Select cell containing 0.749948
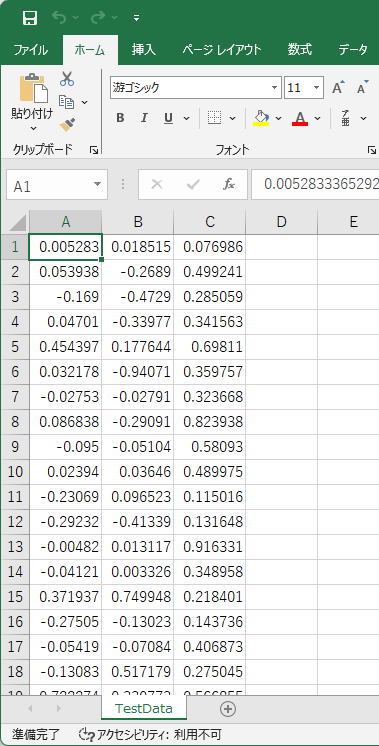The image size is (379, 746). [x=138, y=597]
